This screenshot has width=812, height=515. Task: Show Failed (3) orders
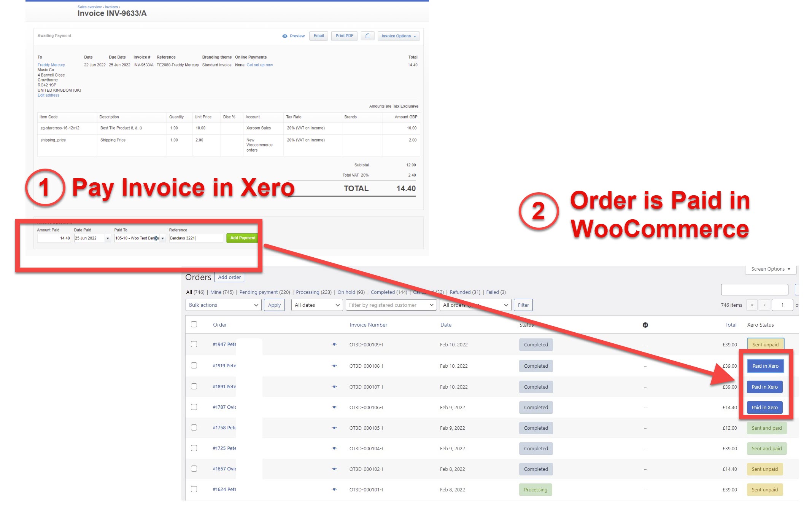click(x=496, y=292)
